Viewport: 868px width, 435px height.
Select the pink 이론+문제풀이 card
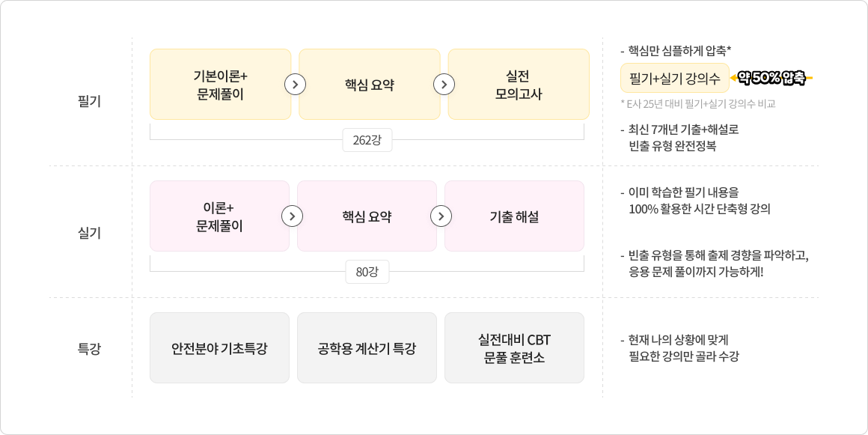pyautogui.click(x=220, y=216)
